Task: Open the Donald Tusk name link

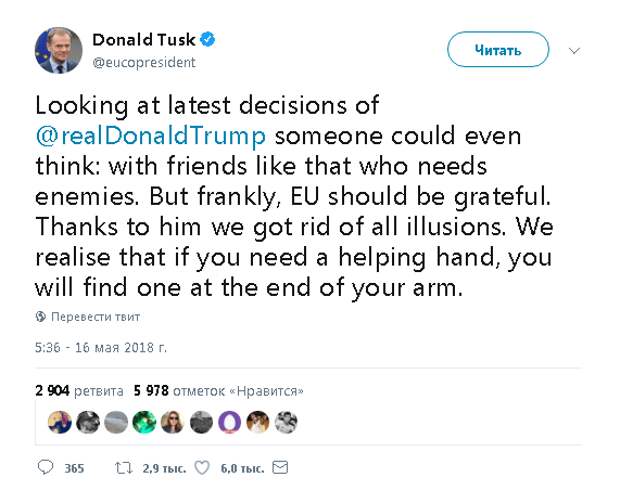Action: pos(144,40)
